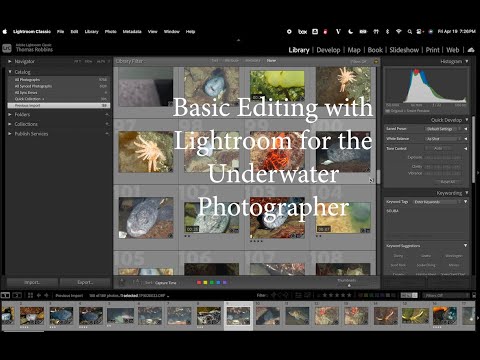
Task: Open the Sort Capture Time dropdown
Action: coord(166,283)
